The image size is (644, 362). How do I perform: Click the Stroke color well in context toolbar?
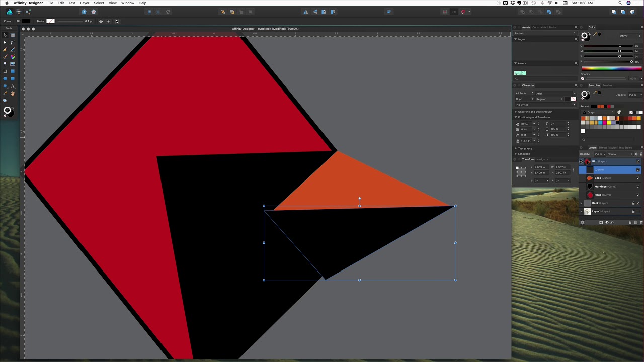[x=50, y=21]
